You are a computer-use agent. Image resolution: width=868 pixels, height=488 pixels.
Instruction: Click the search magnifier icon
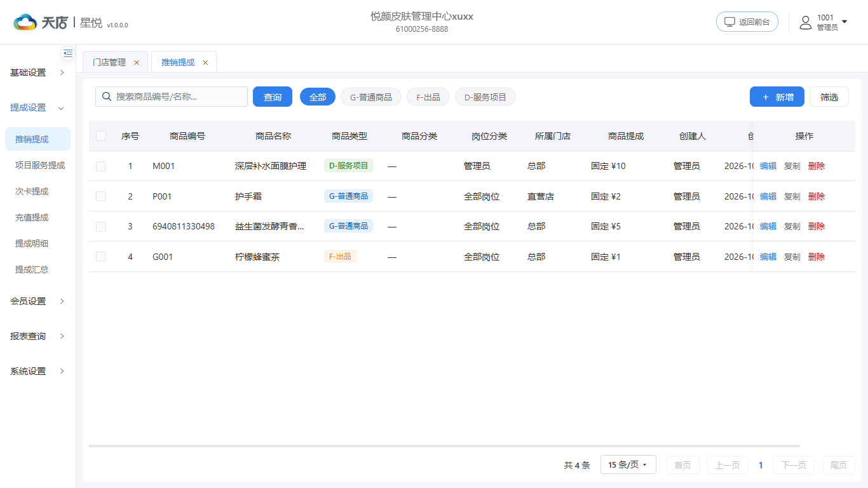(107, 97)
